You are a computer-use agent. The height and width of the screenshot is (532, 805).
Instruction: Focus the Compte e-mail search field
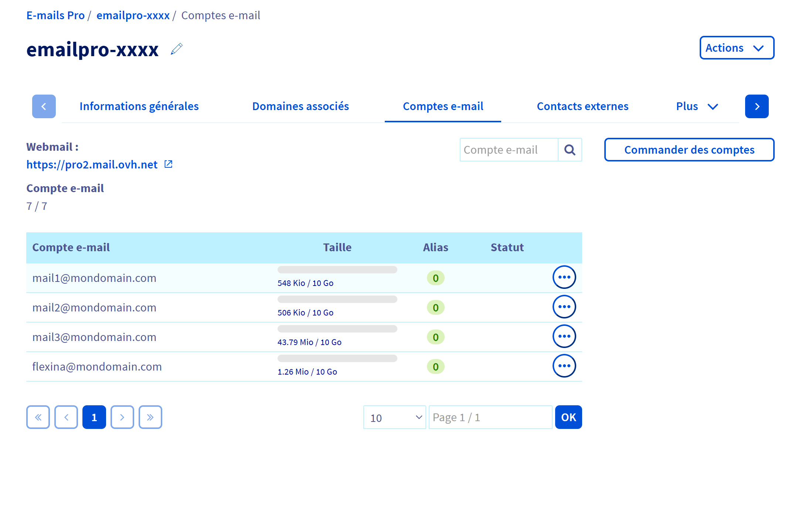click(509, 150)
